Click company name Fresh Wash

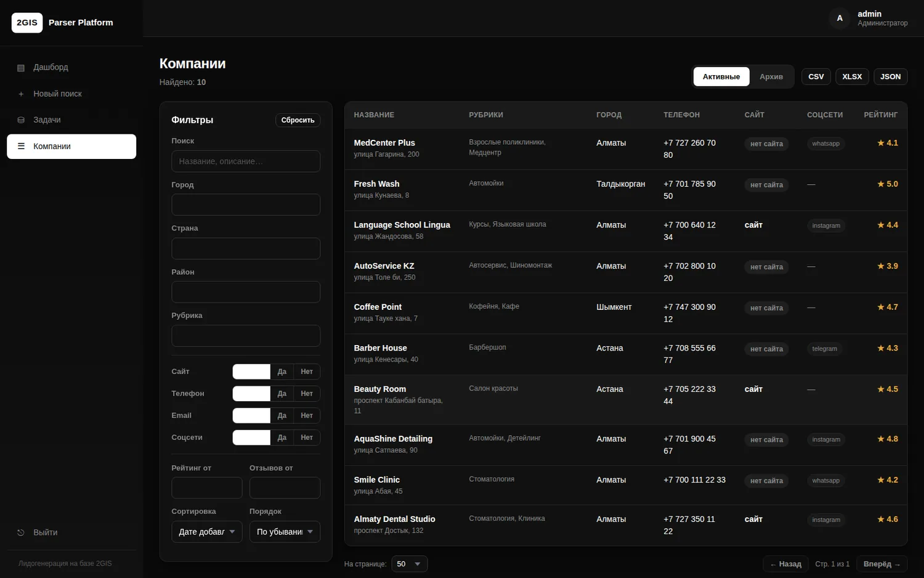(x=376, y=184)
